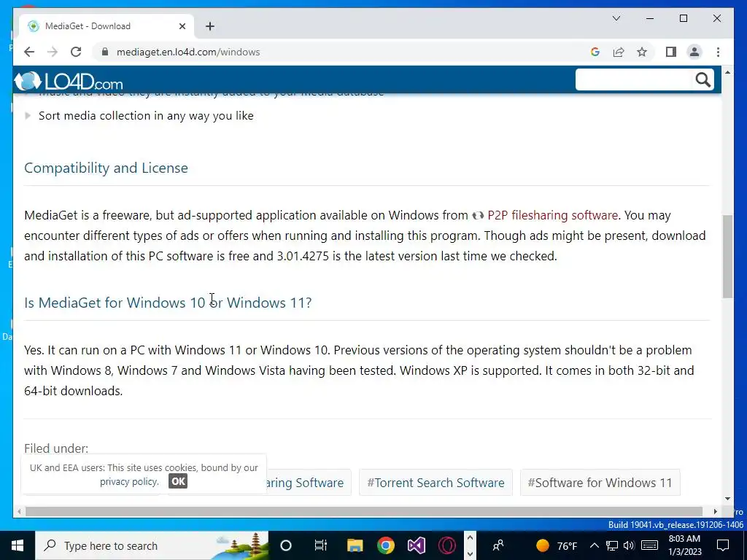Image resolution: width=747 pixels, height=560 pixels.
Task: Go back to the previous page
Action: pos(29,52)
